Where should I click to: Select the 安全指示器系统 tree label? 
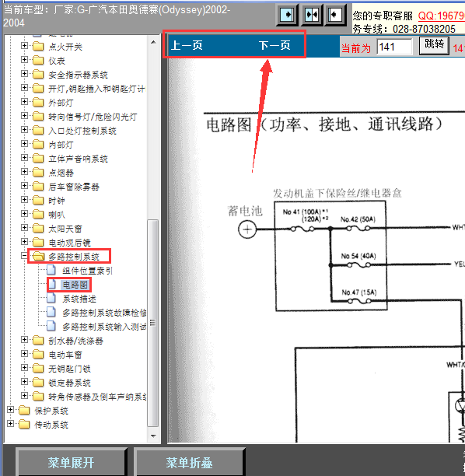pyautogui.click(x=78, y=75)
